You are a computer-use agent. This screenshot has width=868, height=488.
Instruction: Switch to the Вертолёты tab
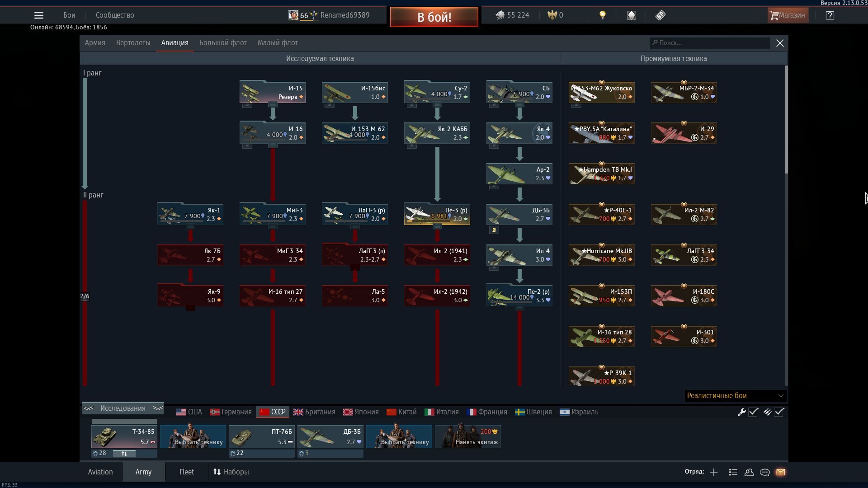(133, 43)
